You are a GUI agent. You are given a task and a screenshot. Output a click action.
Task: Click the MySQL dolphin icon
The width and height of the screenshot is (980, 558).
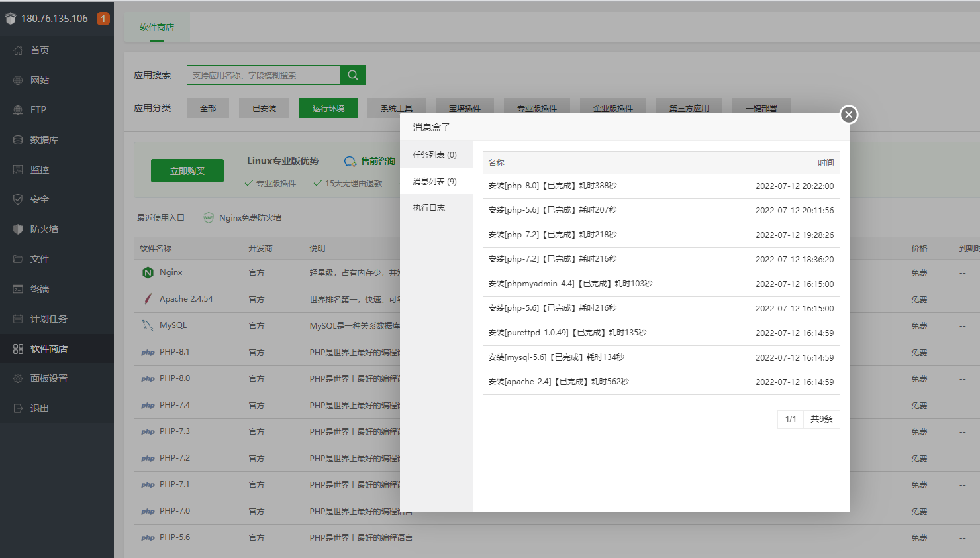pyautogui.click(x=148, y=325)
